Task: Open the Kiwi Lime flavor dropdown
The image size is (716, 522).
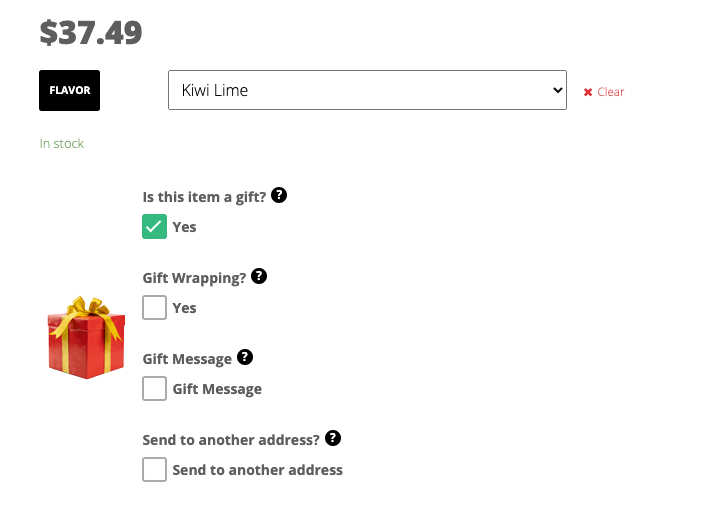Action: tap(367, 90)
